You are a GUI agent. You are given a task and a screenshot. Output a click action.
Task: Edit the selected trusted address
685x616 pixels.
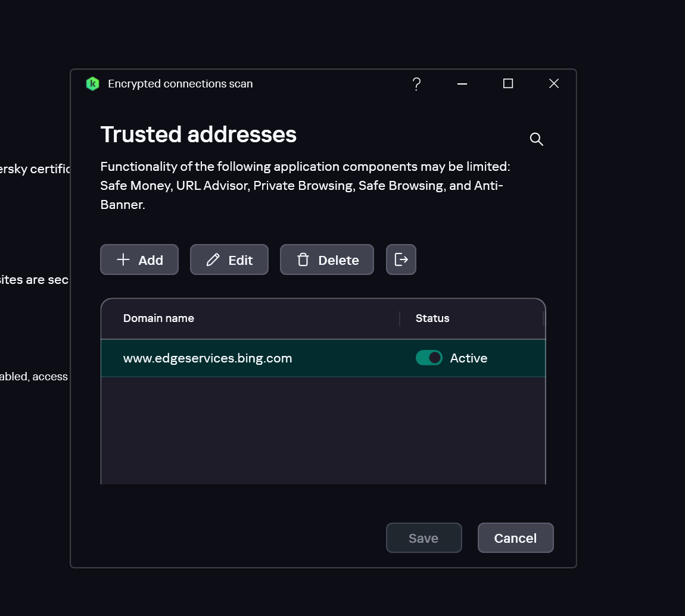tap(229, 259)
